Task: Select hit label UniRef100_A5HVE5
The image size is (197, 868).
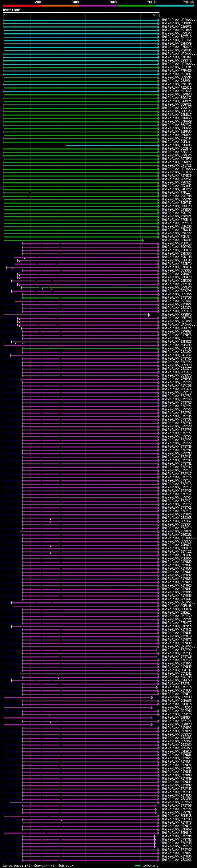Action: (177, 243)
